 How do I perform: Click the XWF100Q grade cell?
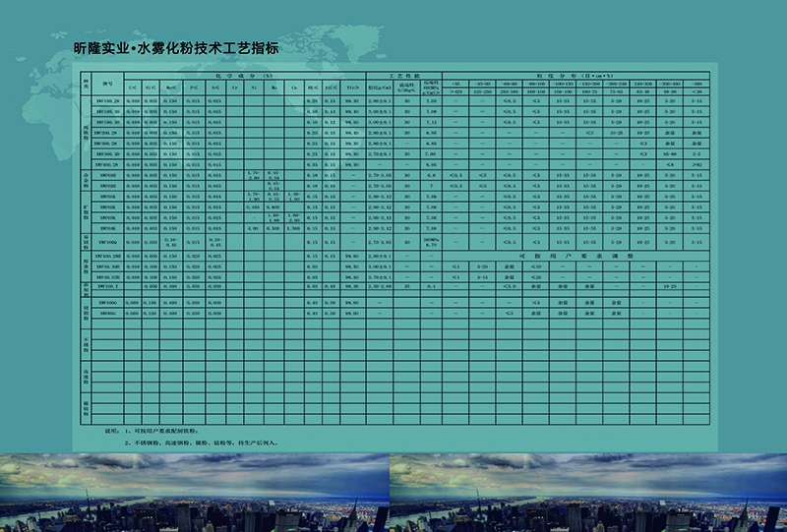pos(107,242)
